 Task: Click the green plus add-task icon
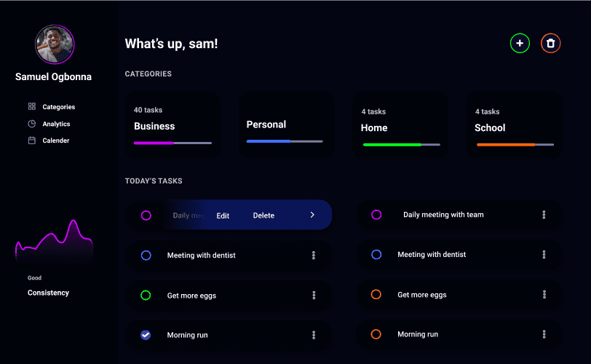(x=520, y=44)
